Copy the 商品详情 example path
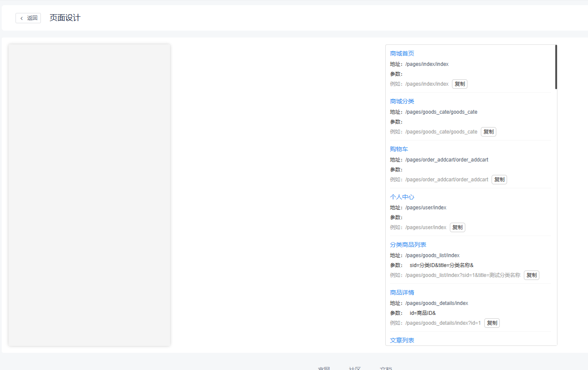Viewport: 588px width, 370px height. pyautogui.click(x=492, y=323)
